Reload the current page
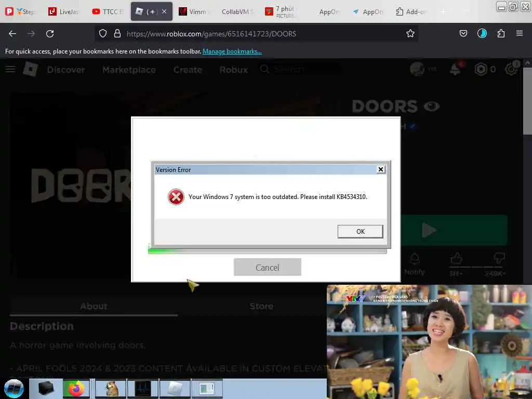Viewport: 532px width, 399px height. 50,34
